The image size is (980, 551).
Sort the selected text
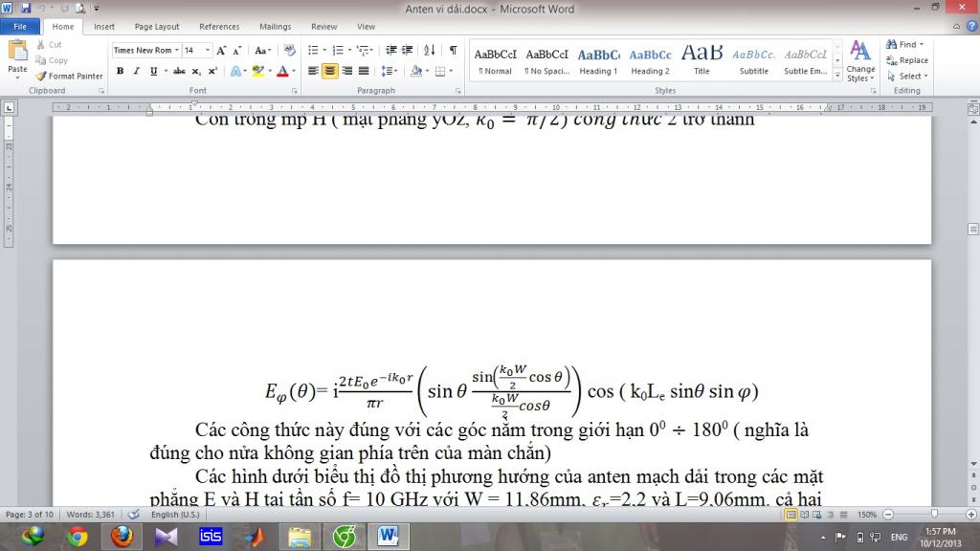[430, 50]
